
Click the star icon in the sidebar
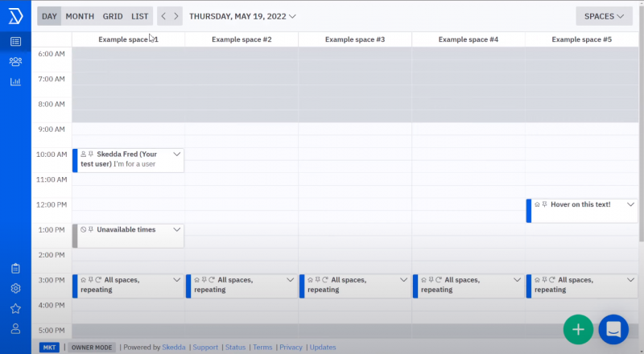point(15,308)
